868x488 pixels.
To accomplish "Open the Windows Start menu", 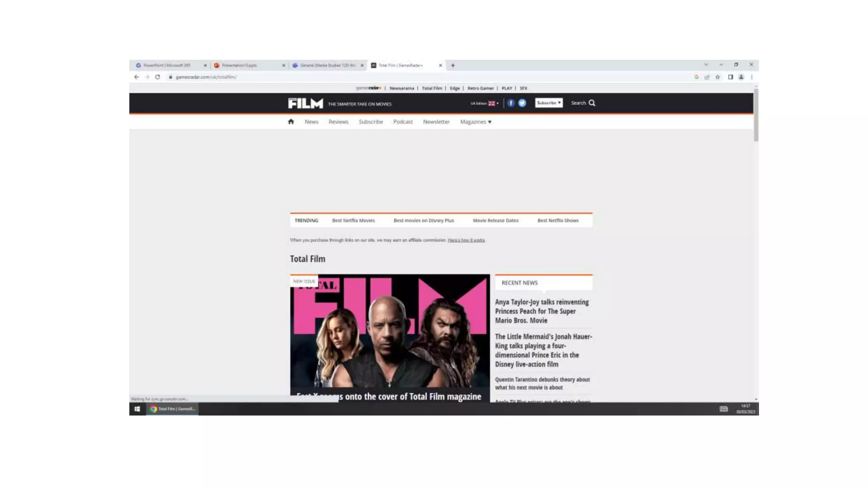I will pyautogui.click(x=137, y=409).
